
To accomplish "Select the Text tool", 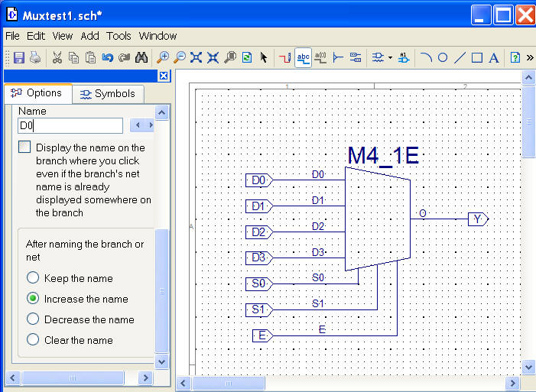I will click(x=494, y=57).
